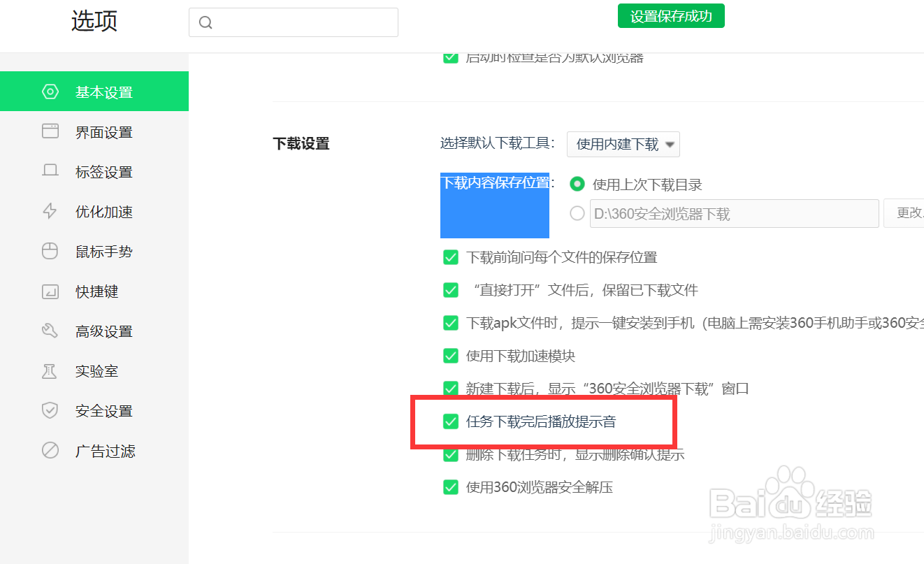This screenshot has width=924, height=564.
Task: Open 界面设置 section
Action: click(x=94, y=131)
